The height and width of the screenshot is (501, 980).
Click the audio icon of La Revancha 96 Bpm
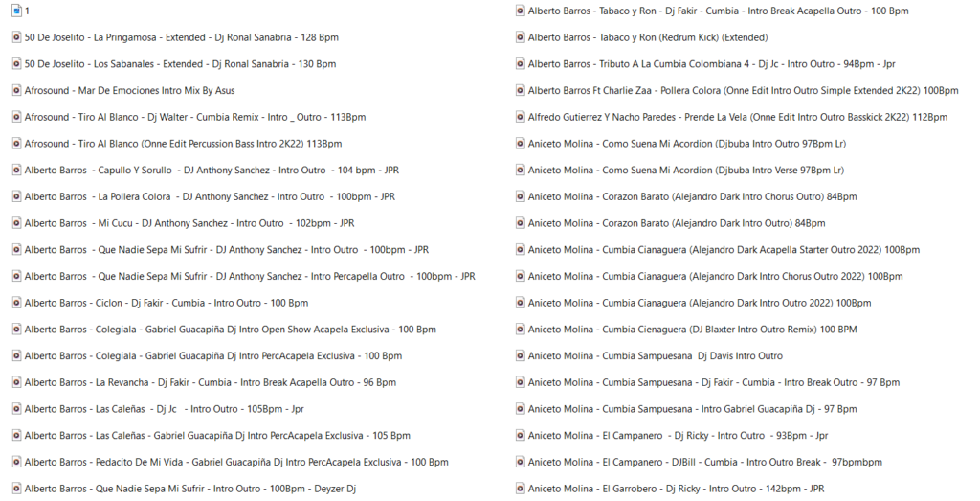pyautogui.click(x=17, y=383)
